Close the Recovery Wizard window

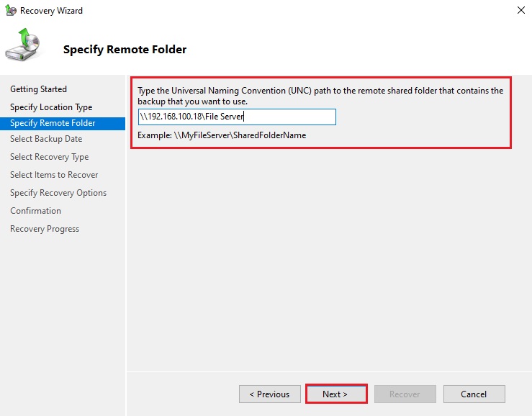[520, 10]
